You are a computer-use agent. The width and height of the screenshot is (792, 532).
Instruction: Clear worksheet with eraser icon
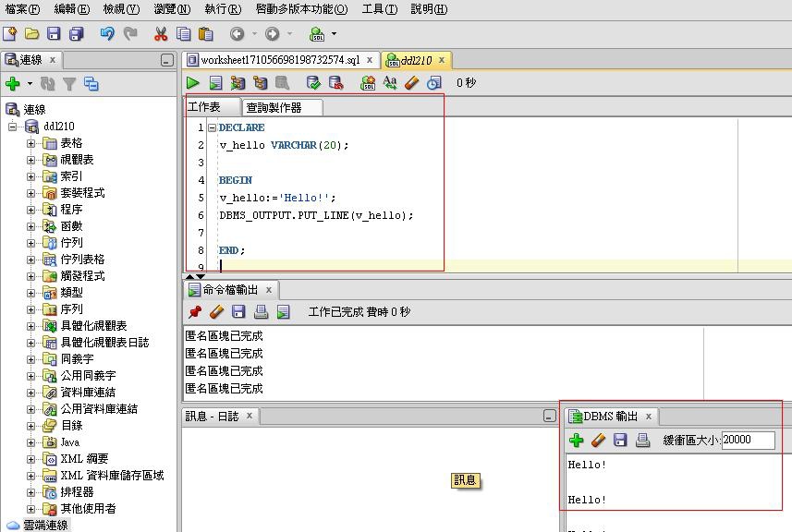411,83
